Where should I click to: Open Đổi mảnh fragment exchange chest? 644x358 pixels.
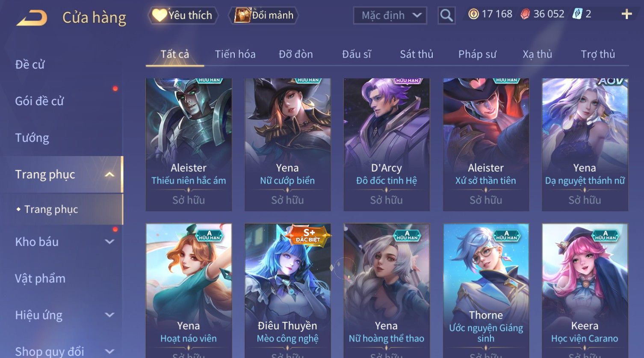(x=263, y=15)
